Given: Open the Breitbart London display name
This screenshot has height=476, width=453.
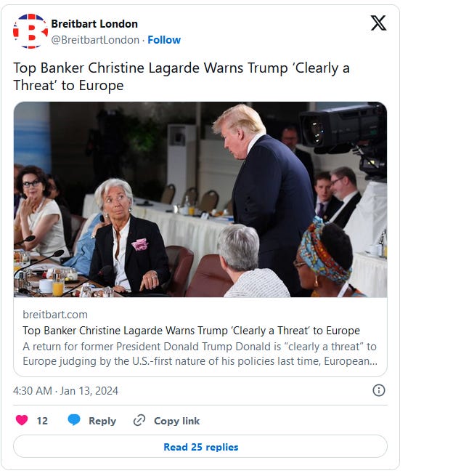Looking at the screenshot, I should coord(94,24).
